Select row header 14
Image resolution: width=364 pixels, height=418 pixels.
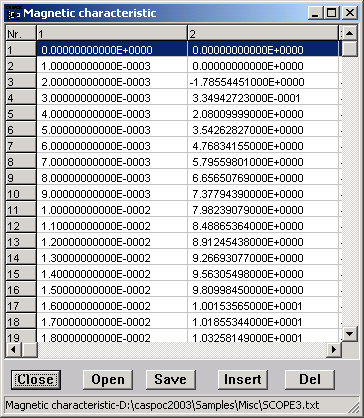coord(21,257)
